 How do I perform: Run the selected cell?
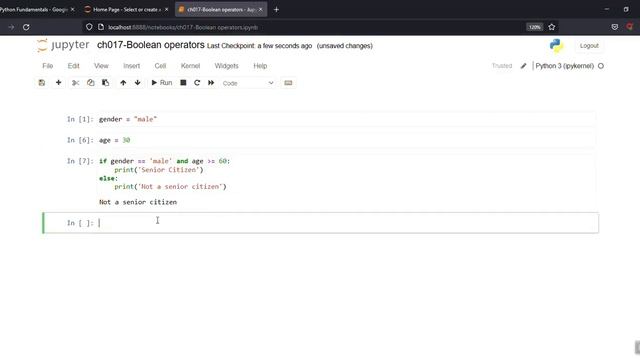coord(162,83)
